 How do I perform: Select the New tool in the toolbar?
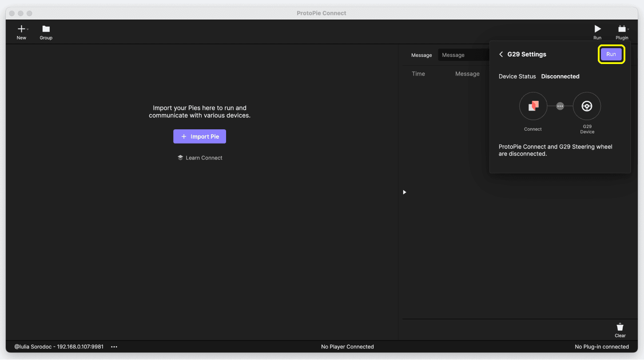(21, 29)
